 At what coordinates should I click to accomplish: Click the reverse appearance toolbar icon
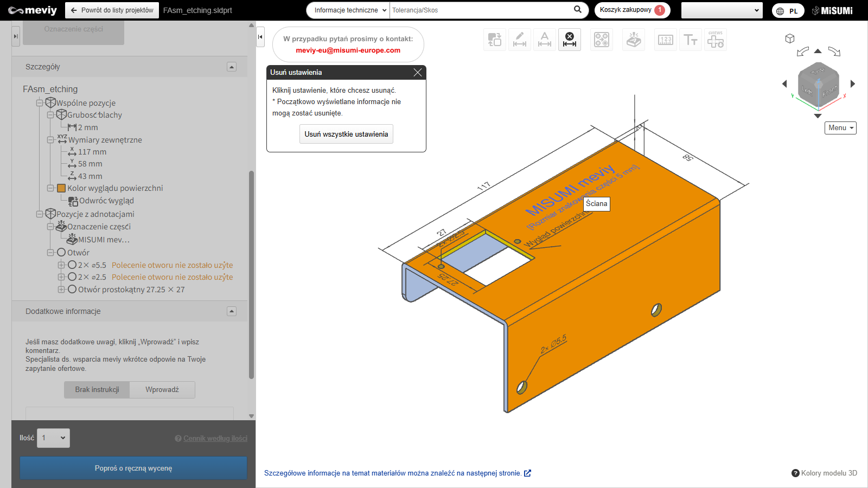495,40
